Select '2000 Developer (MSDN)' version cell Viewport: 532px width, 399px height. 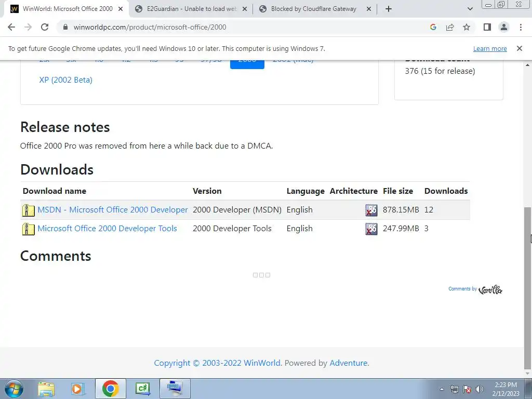pyautogui.click(x=237, y=210)
